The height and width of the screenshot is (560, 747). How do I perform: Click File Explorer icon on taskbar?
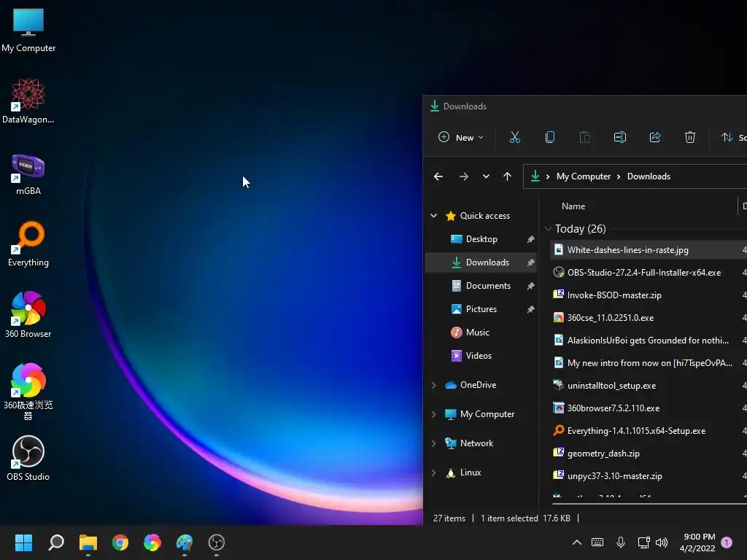pos(88,542)
